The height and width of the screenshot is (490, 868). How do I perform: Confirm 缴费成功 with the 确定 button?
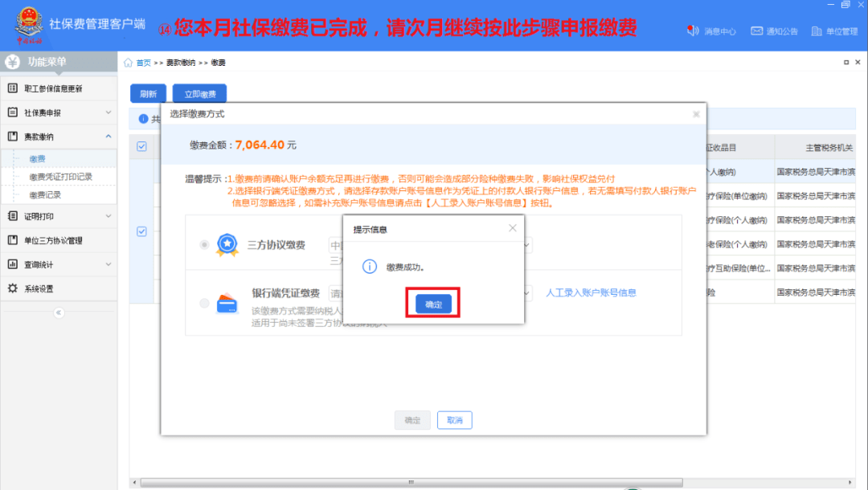[x=433, y=301]
